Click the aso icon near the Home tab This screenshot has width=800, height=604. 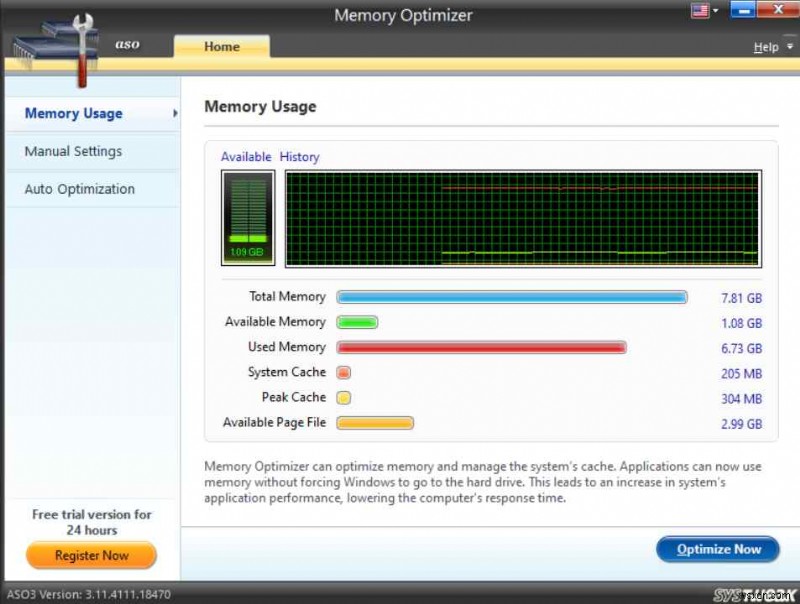point(127,44)
